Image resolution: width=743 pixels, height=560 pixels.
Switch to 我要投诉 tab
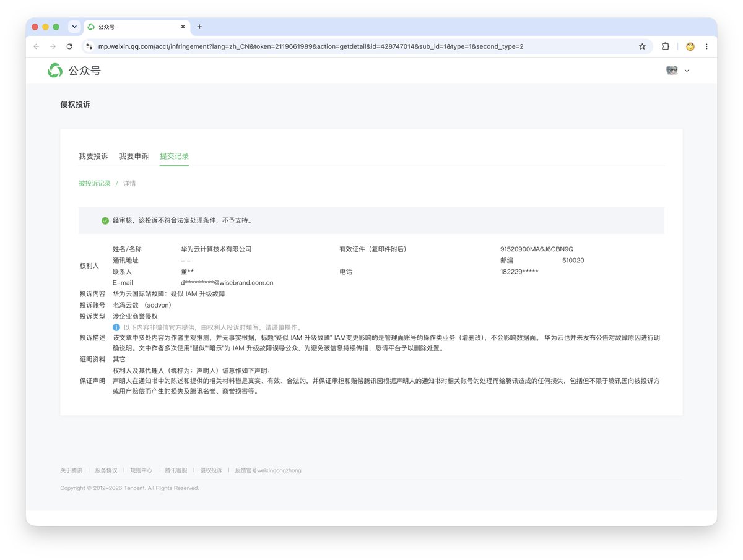pyautogui.click(x=93, y=156)
